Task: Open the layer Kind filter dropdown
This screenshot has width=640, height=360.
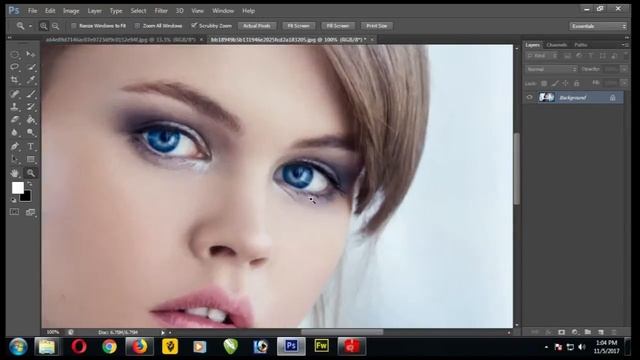Action: 542,56
